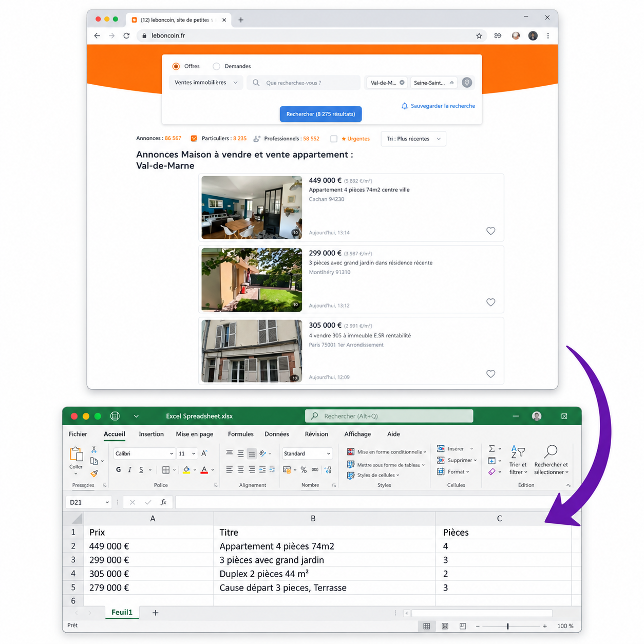This screenshot has width=644, height=644.
Task: Select the format painter brush icon
Action: tap(94, 473)
